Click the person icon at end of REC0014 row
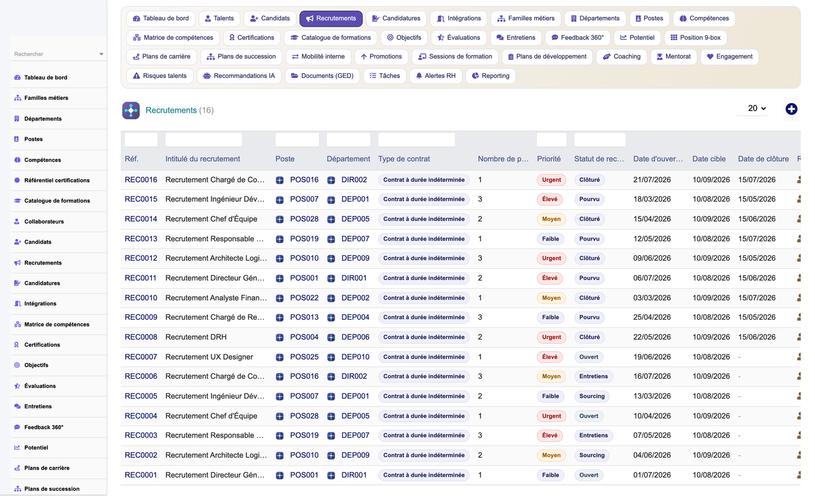 (x=799, y=219)
